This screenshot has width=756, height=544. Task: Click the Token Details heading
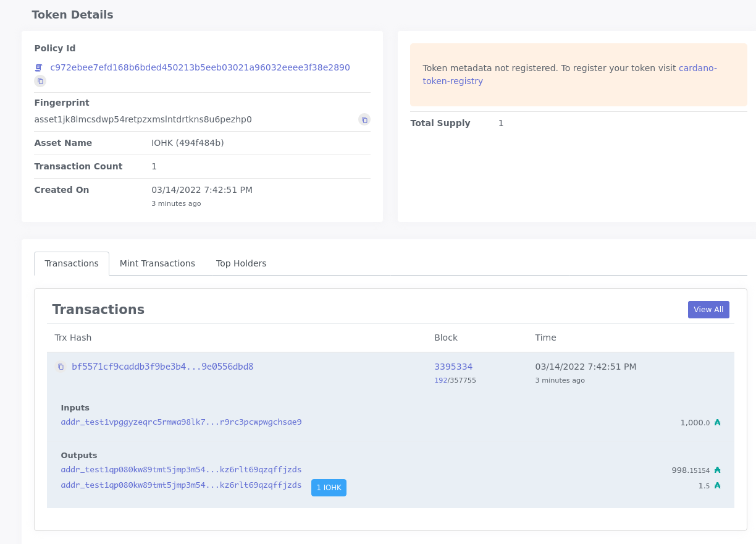tap(72, 15)
